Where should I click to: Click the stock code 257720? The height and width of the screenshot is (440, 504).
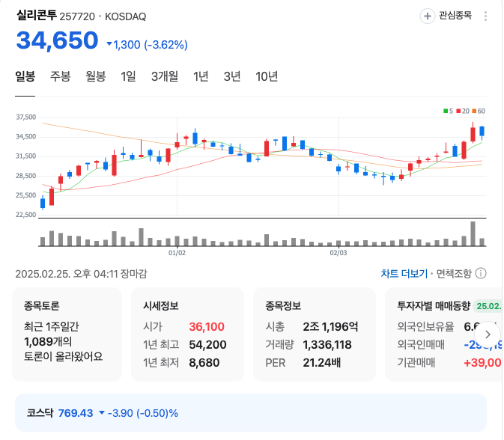click(77, 16)
